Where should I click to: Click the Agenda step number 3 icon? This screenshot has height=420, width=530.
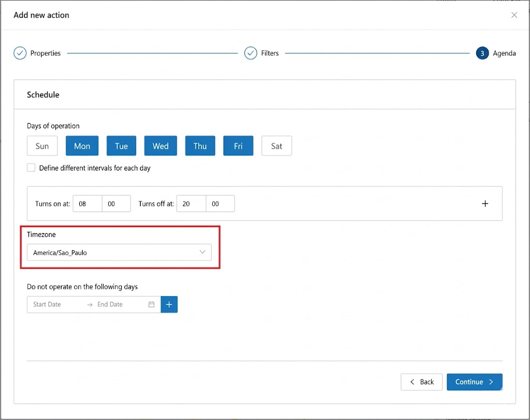(482, 53)
